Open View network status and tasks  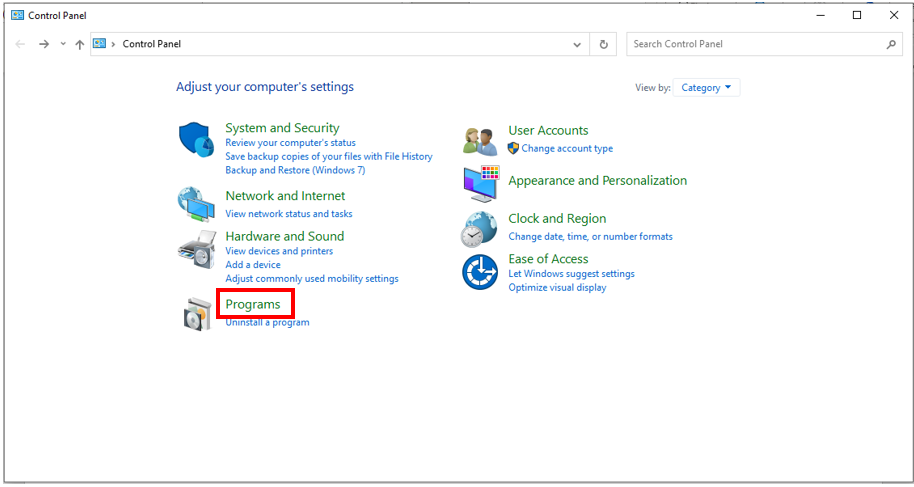[x=289, y=213]
